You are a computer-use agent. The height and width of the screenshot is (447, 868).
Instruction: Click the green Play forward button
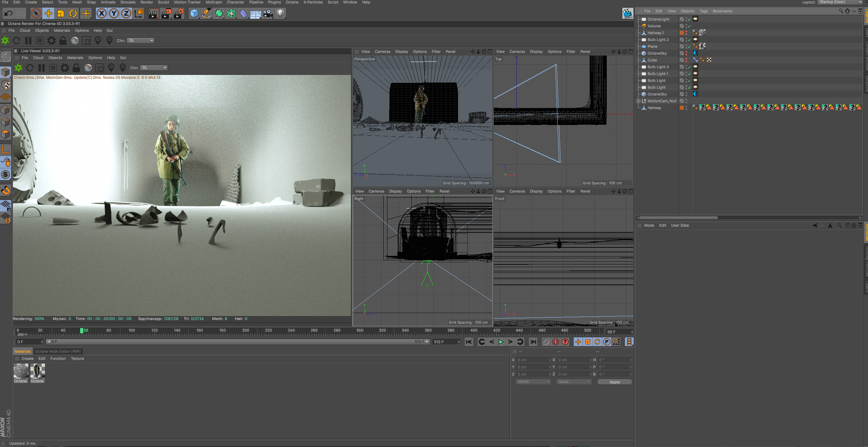click(500, 342)
